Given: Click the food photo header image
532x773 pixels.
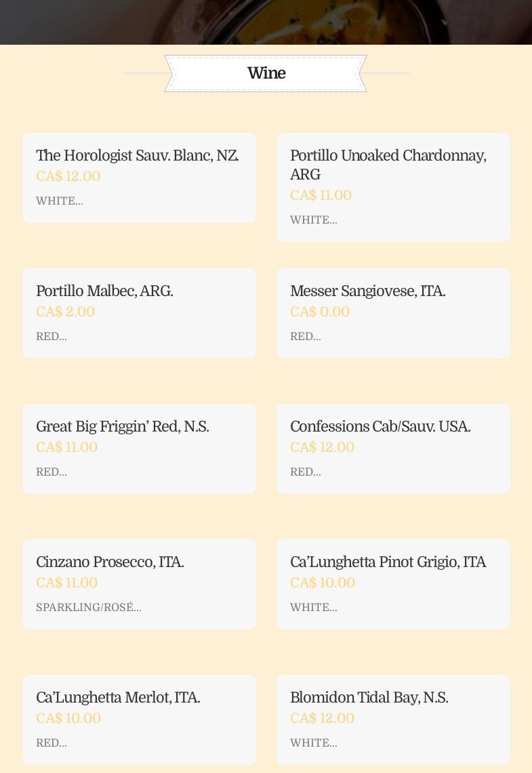Looking at the screenshot, I should [266, 22].
